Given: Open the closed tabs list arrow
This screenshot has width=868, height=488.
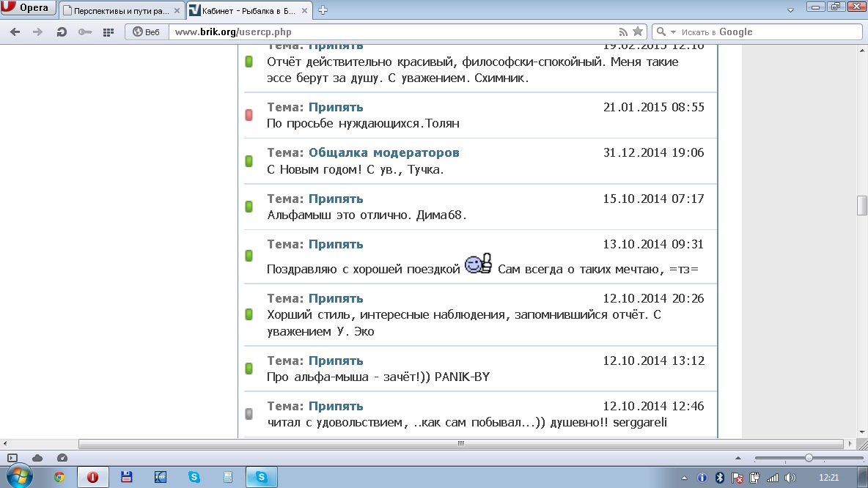Looking at the screenshot, I should click(790, 10).
